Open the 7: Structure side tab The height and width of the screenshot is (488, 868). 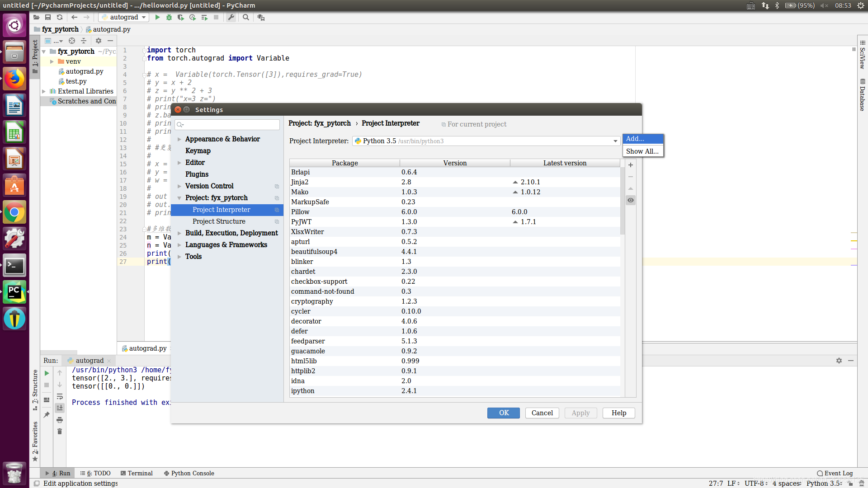pos(35,389)
